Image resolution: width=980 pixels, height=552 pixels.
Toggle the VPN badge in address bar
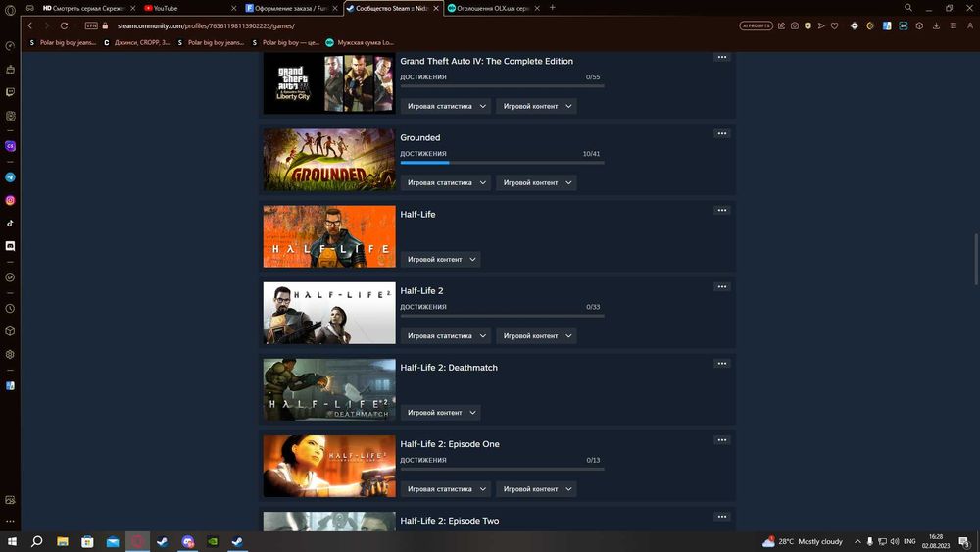click(91, 25)
